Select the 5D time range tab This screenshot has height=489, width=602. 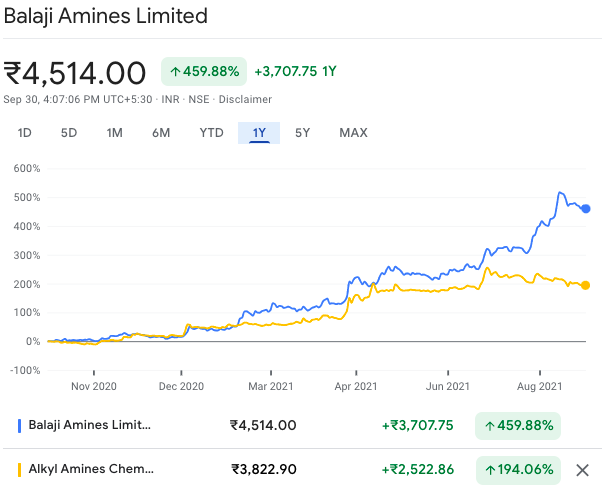point(69,133)
